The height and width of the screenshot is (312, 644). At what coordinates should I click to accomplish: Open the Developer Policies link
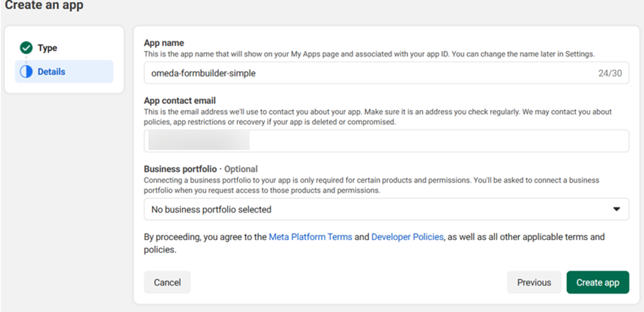[x=407, y=237]
